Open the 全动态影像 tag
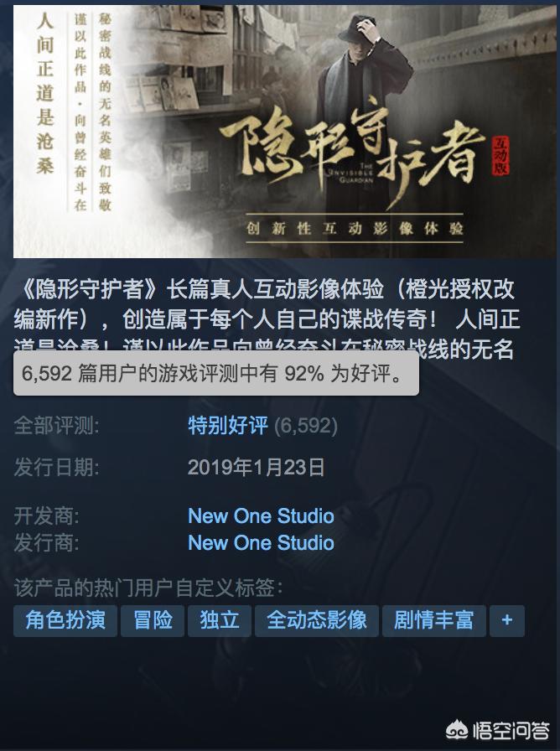560x751 pixels. point(317,621)
